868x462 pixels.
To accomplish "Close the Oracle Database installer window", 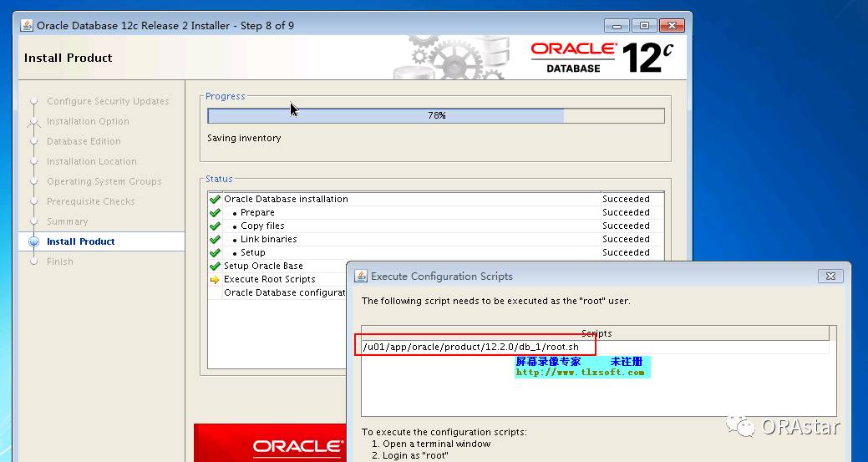I will pos(672,25).
